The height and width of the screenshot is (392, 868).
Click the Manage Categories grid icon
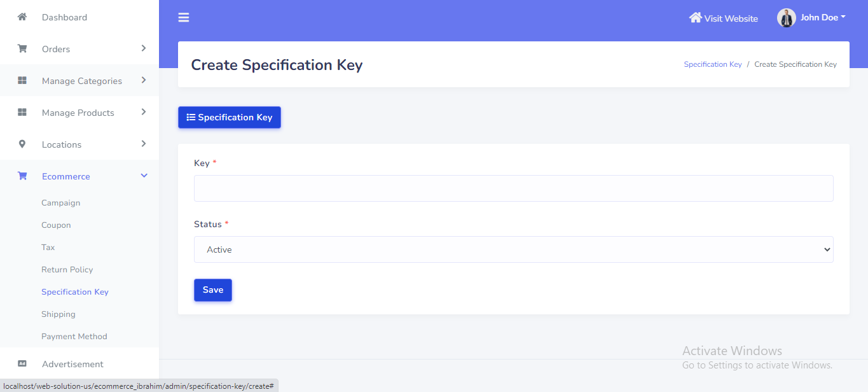click(x=22, y=81)
